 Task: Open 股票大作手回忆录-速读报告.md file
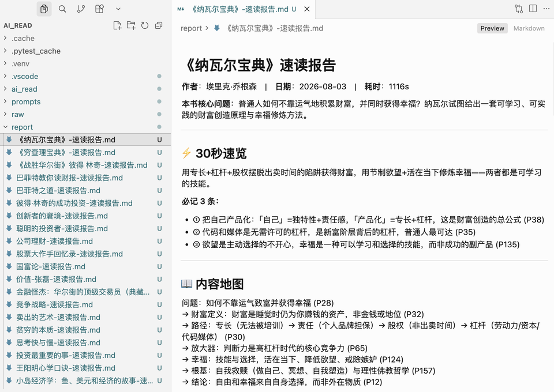pyautogui.click(x=85, y=254)
